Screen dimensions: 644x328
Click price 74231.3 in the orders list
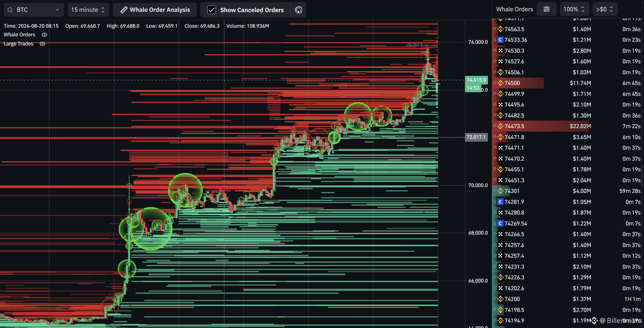click(x=514, y=267)
